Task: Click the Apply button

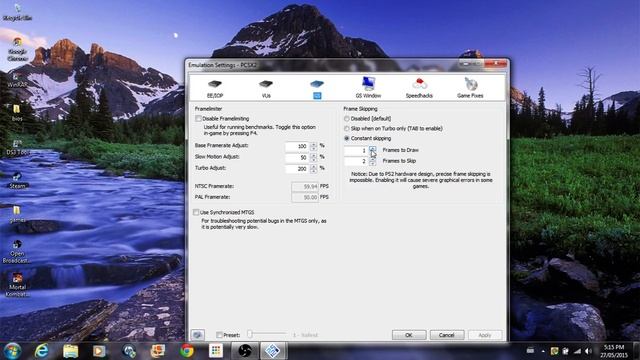Action: 484,335
